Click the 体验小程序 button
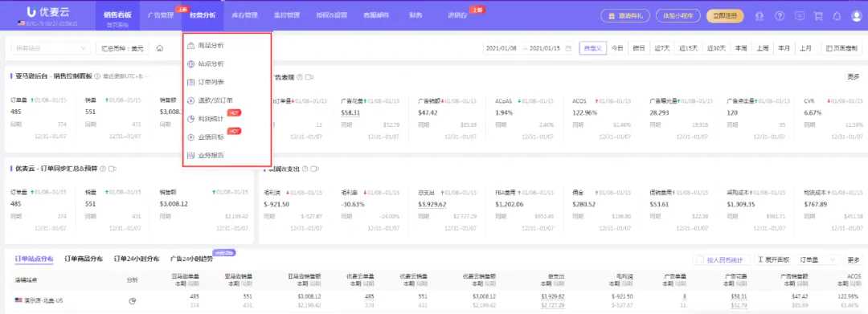The width and height of the screenshot is (868, 314). (678, 16)
